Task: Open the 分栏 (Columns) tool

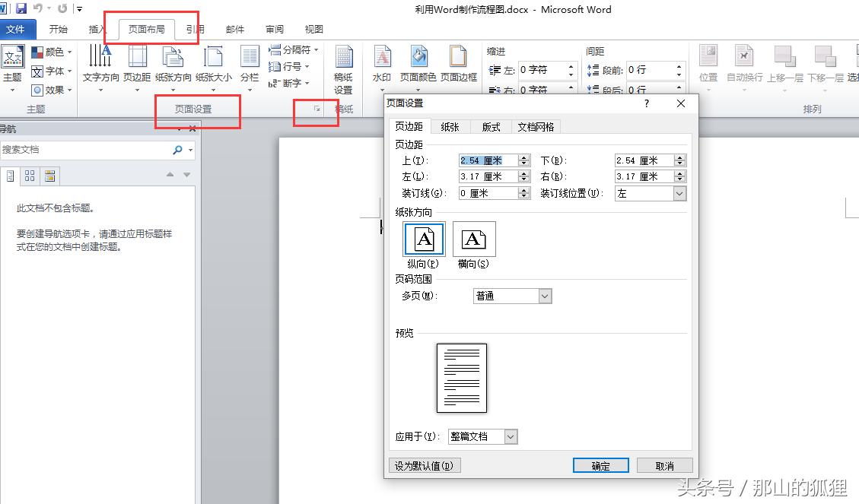Action: tap(249, 66)
